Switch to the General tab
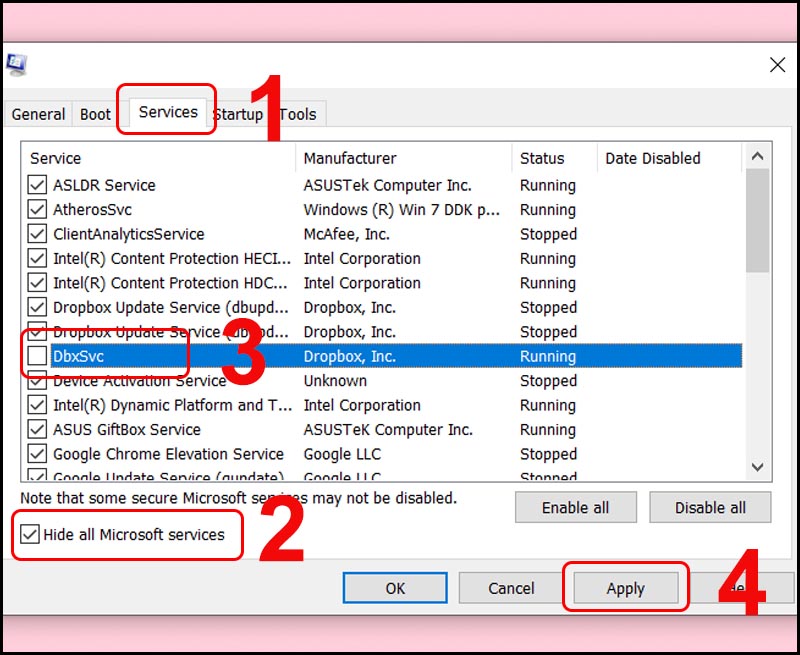Viewport: 800px width, 655px height. [38, 114]
